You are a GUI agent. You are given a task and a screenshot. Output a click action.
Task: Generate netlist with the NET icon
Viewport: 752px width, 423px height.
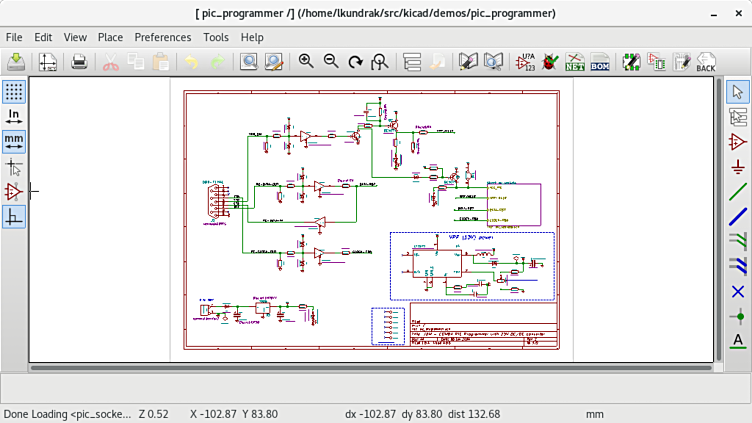(x=574, y=62)
